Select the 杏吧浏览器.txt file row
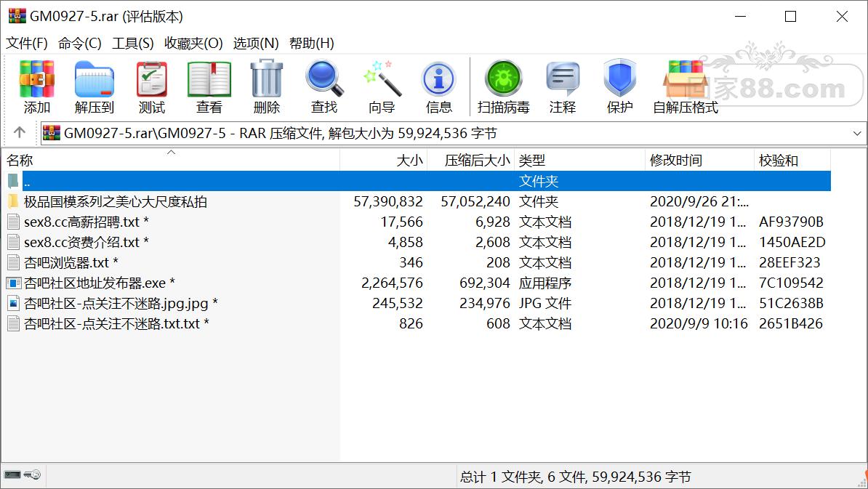This screenshot has height=489, width=868. [x=71, y=262]
